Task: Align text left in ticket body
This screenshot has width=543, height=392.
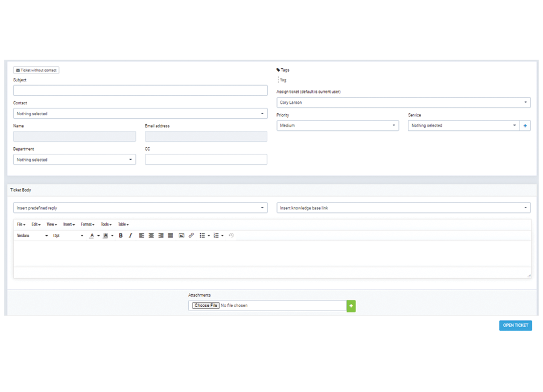Action: (x=142, y=236)
